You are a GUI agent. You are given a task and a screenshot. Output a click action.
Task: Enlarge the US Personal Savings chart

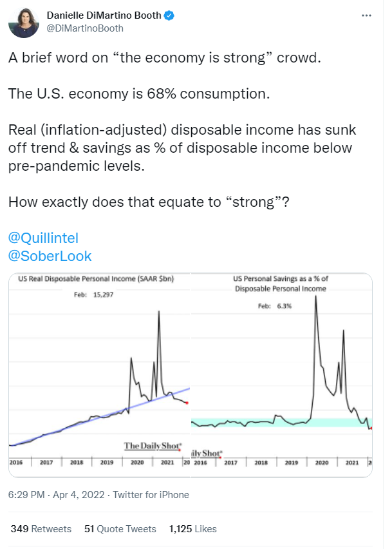(x=281, y=375)
